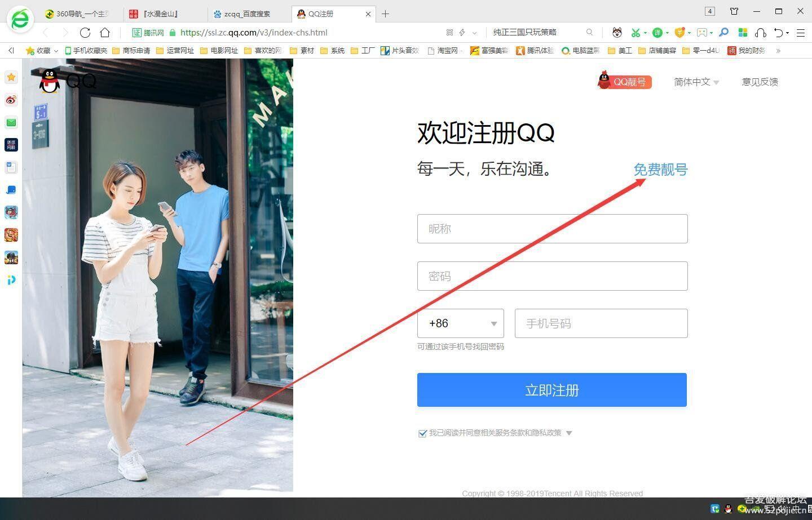This screenshot has height=520, width=812.
Task: Expand the 简体中文 language dropdown
Action: click(696, 82)
